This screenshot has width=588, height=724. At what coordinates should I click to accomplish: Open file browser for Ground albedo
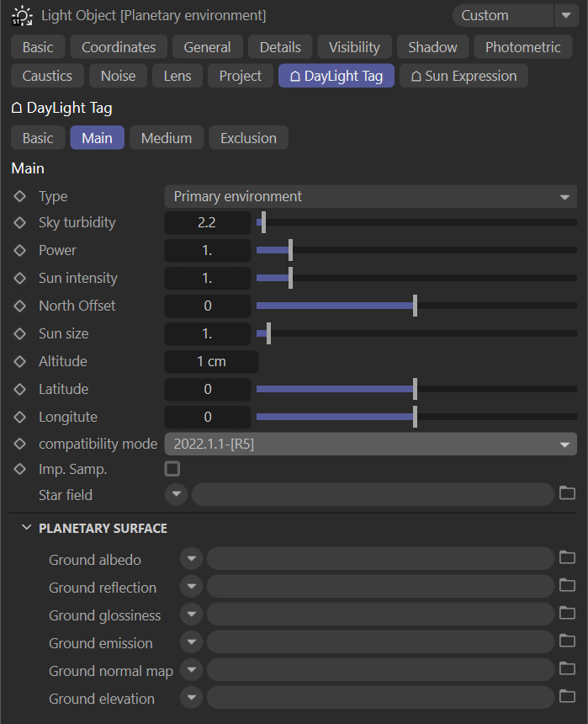pos(566,559)
